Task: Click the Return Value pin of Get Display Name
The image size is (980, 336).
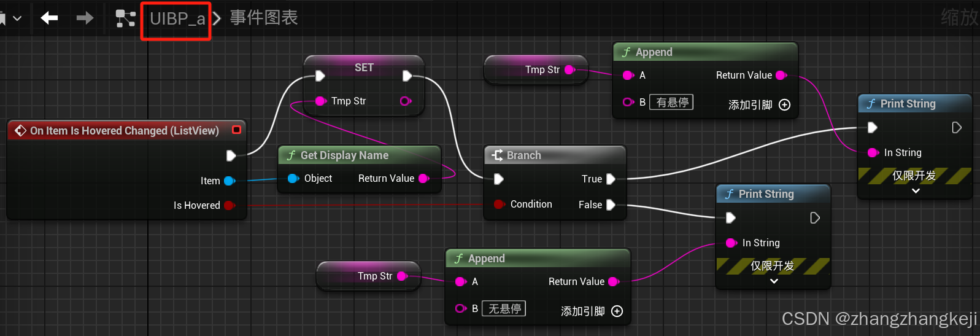Action: coord(423,178)
